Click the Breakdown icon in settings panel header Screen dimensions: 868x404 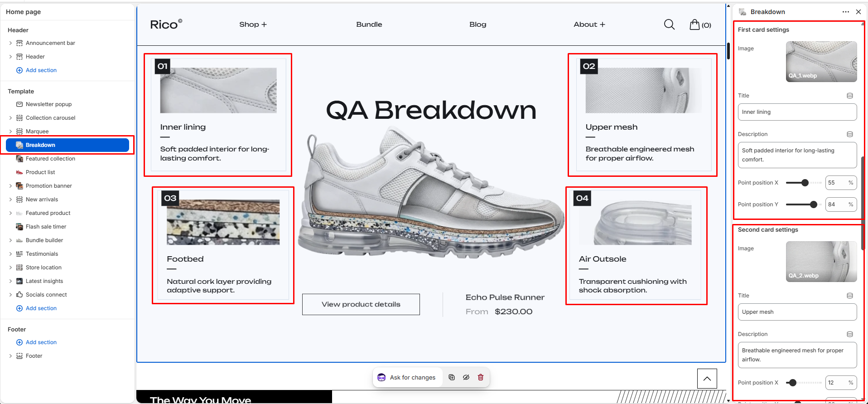point(743,12)
